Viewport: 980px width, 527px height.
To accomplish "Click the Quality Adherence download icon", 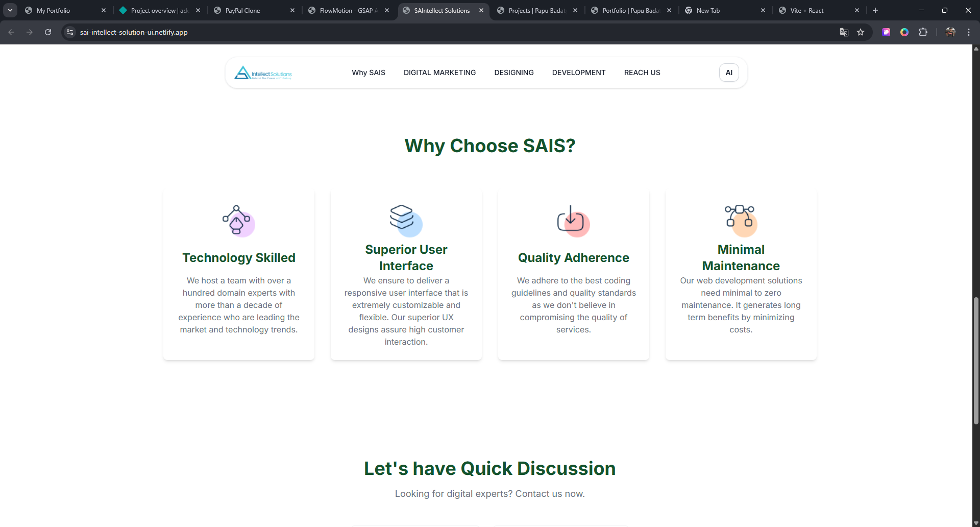I will (573, 220).
